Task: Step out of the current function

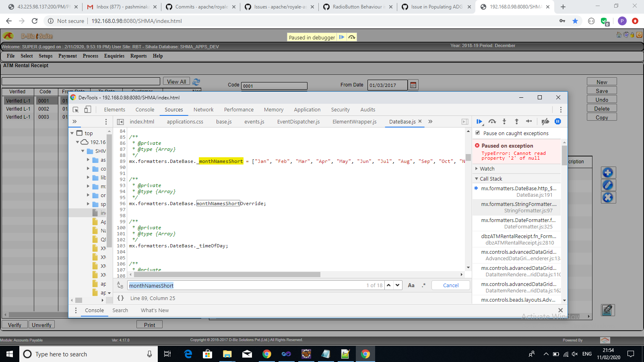Action: (x=517, y=121)
